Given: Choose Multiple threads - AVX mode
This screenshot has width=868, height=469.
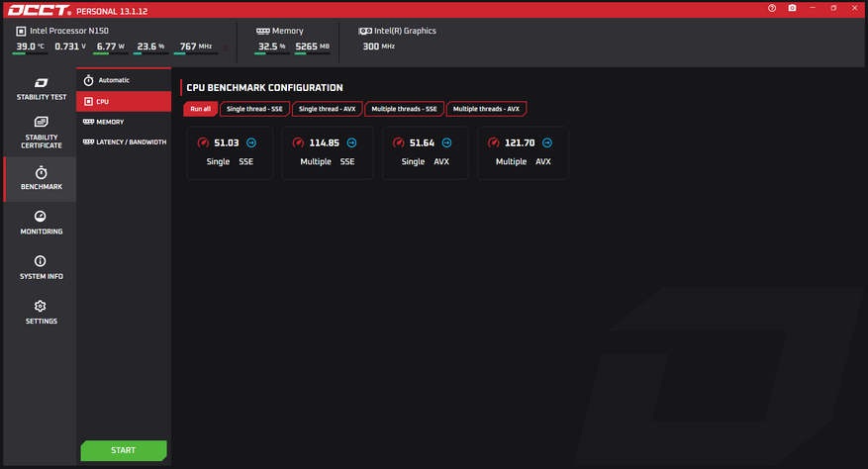Looking at the screenshot, I should click(x=486, y=109).
